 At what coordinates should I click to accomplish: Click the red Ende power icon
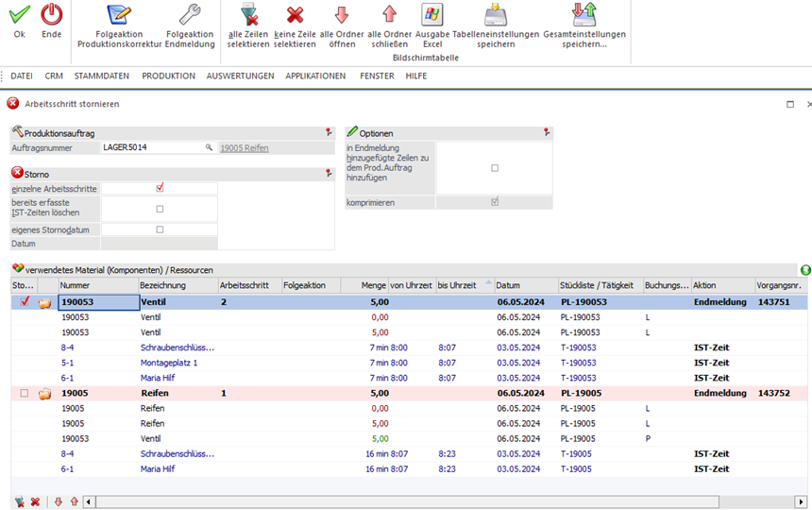pyautogui.click(x=52, y=15)
